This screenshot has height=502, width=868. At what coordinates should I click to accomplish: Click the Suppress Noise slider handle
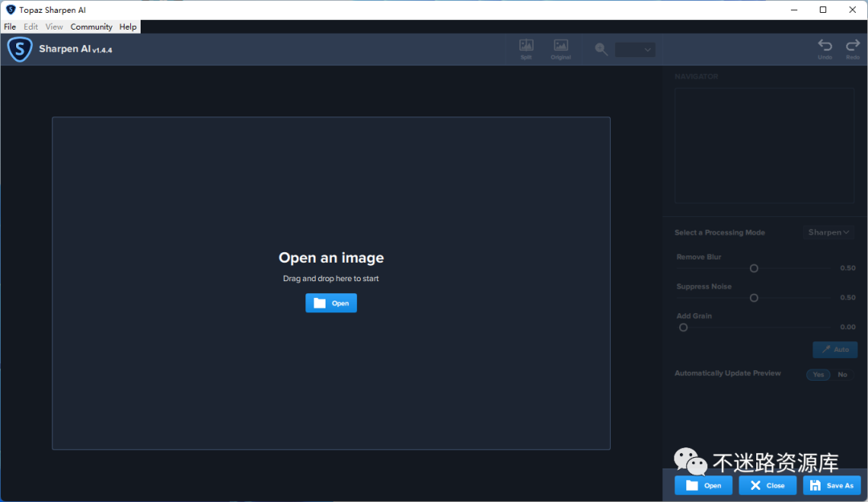(753, 298)
